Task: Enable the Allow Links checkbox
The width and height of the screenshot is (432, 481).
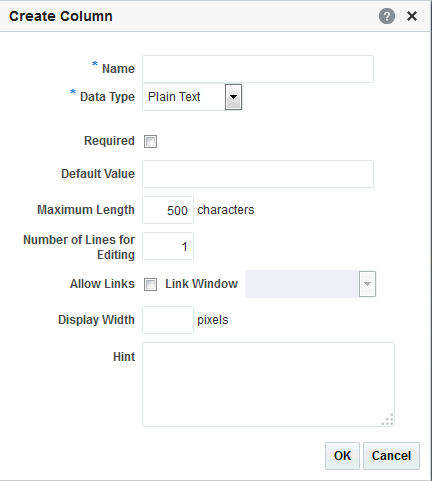Action: (150, 284)
